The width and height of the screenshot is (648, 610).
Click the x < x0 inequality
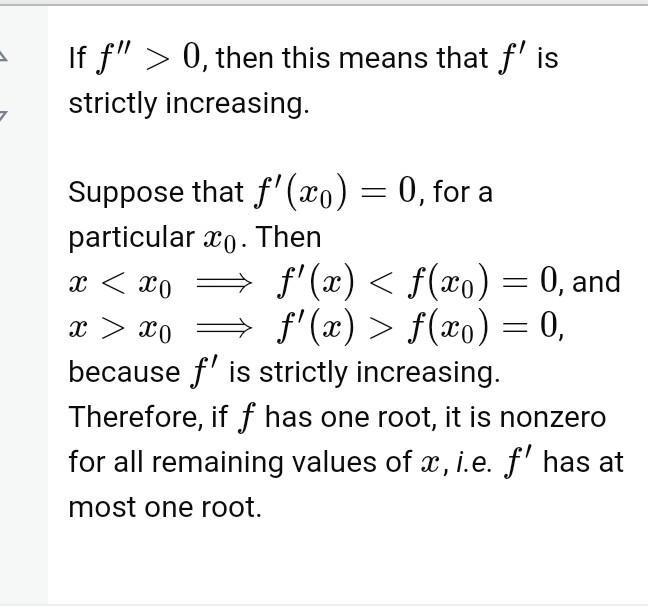pos(120,283)
